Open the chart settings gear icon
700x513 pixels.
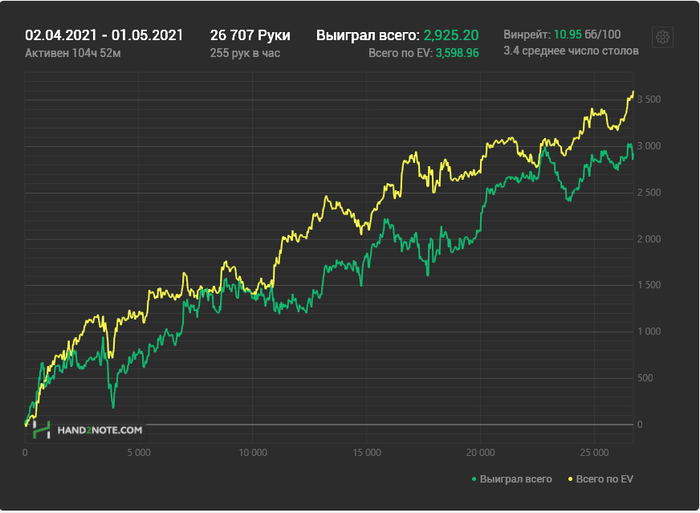coord(662,37)
